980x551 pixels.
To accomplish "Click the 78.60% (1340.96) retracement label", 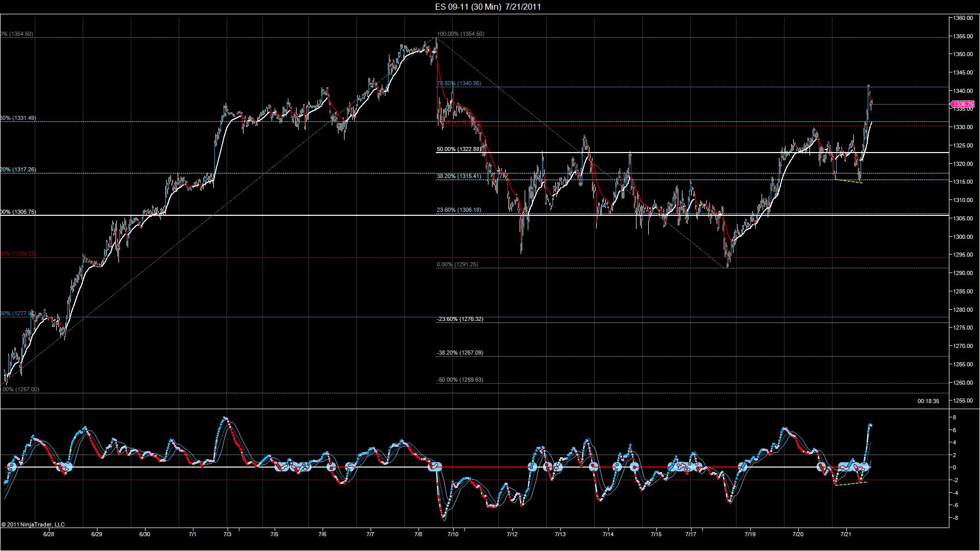I will click(459, 83).
